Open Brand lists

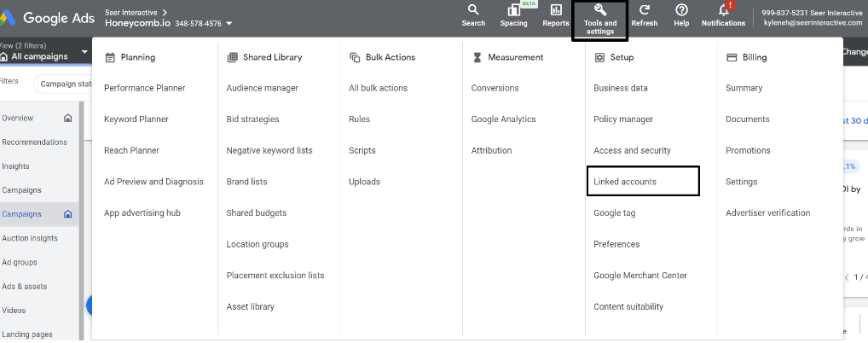coord(247,182)
